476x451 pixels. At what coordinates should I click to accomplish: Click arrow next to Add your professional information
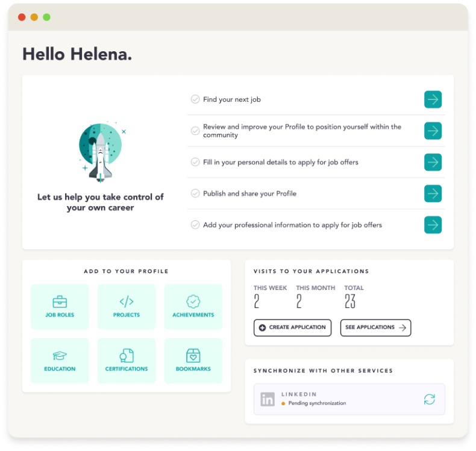click(x=433, y=225)
